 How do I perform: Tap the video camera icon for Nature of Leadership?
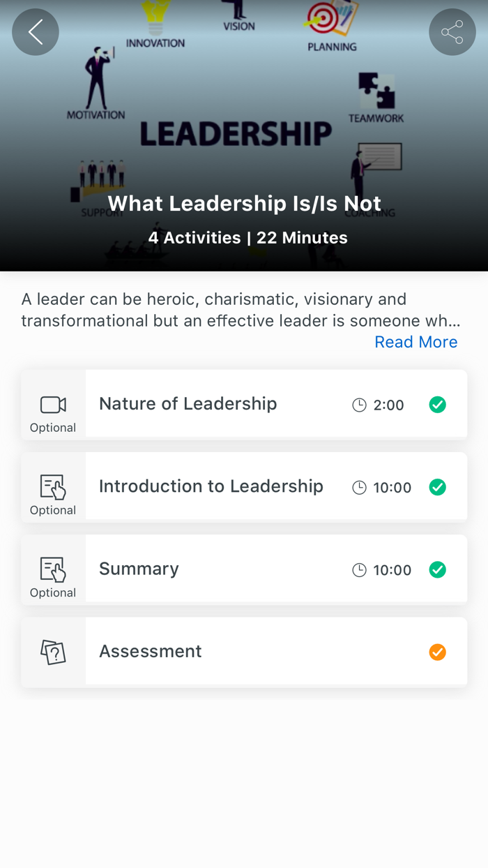coord(53,405)
